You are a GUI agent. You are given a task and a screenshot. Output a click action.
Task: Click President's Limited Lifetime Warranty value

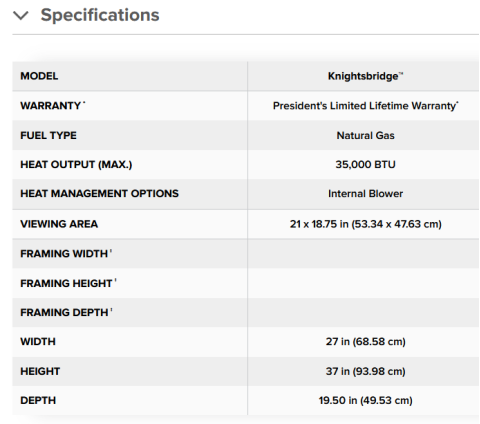(x=366, y=106)
